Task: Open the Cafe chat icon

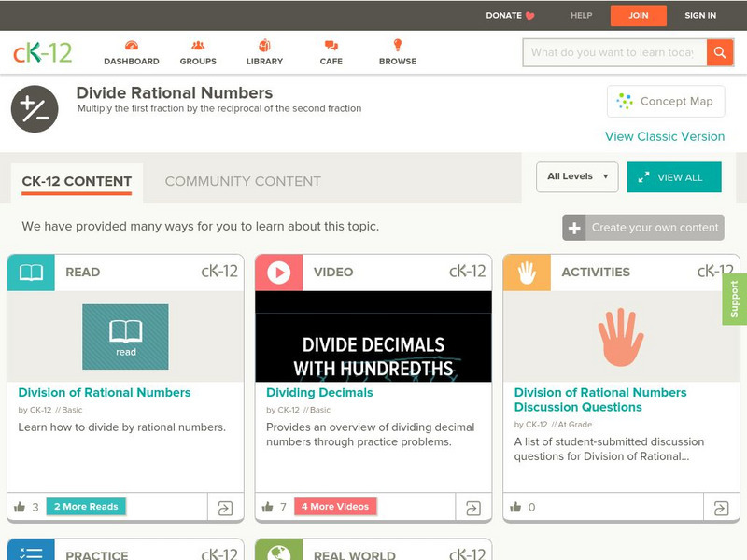Action: coord(331,46)
